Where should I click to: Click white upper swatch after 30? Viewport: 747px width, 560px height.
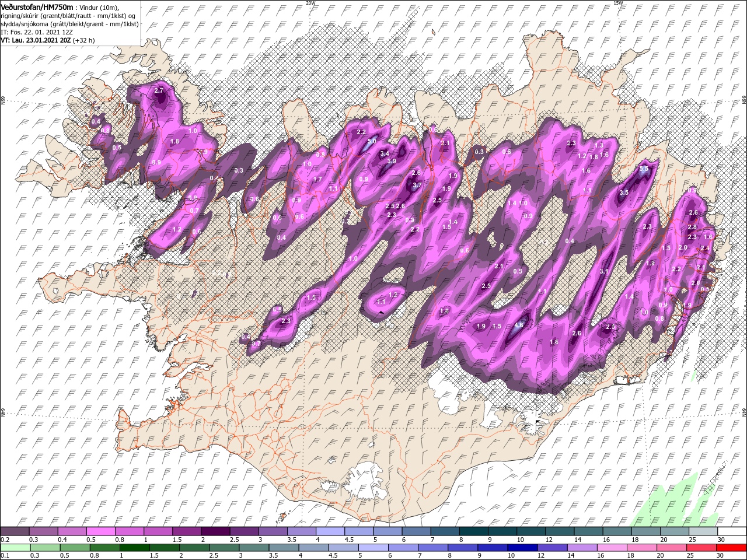731,531
